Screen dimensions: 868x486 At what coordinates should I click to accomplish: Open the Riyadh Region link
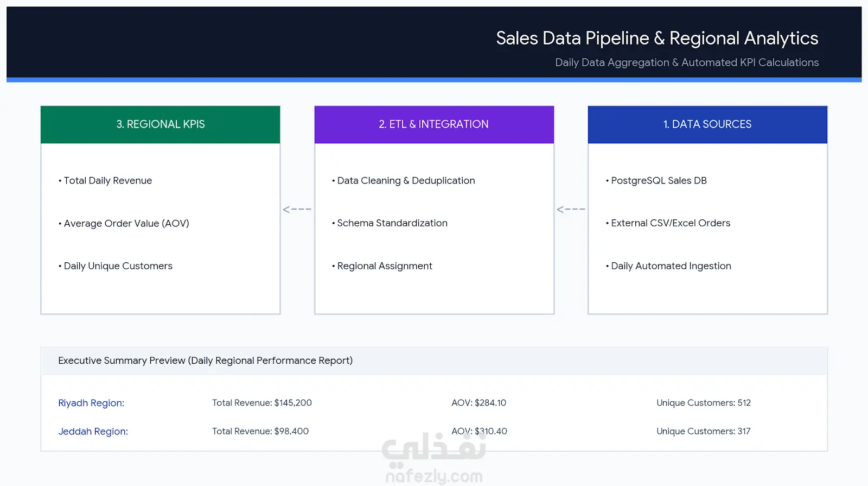click(91, 403)
